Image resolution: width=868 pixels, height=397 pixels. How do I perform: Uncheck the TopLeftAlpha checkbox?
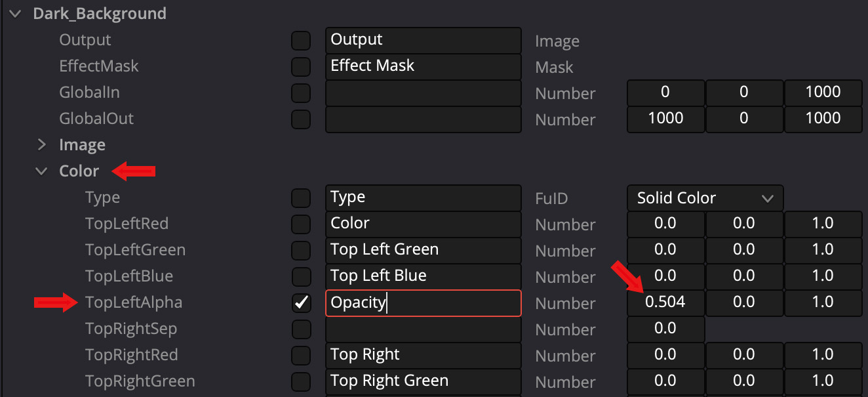(x=301, y=303)
